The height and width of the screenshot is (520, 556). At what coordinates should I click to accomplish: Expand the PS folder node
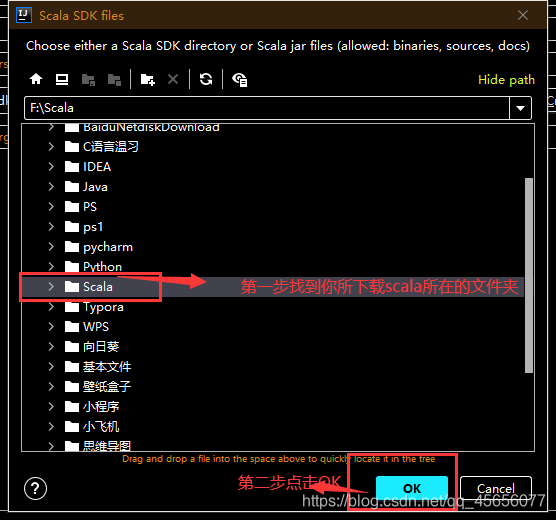pos(51,206)
